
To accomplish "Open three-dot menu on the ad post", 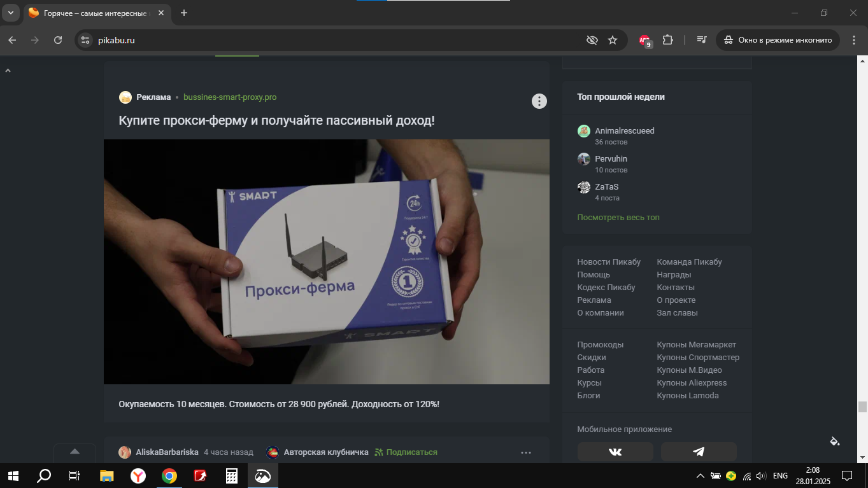I will (x=539, y=101).
